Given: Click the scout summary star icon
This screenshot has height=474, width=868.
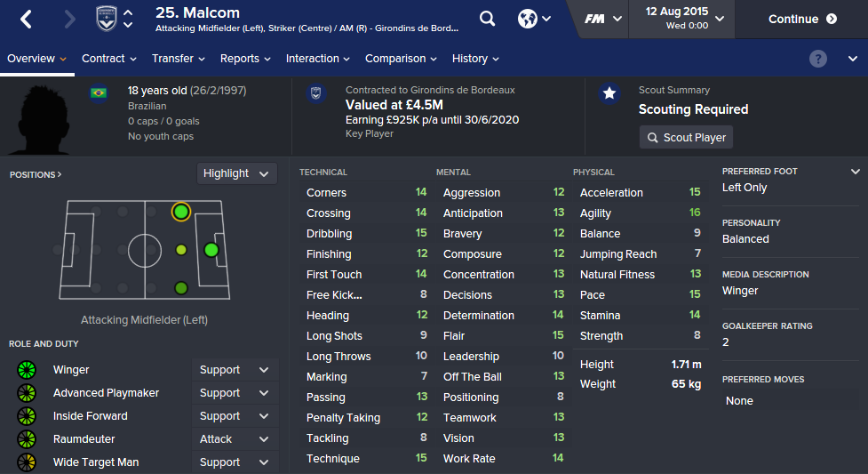Looking at the screenshot, I should coord(609,94).
